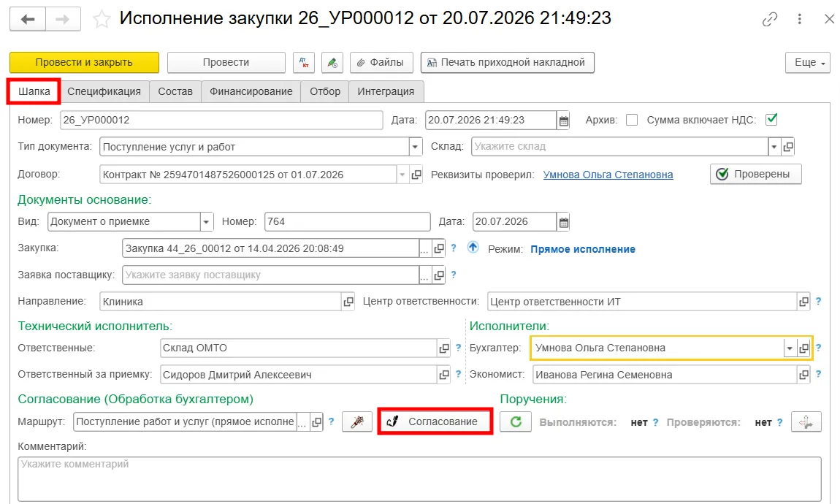Refresh Поручения with green circular arrow

516,422
